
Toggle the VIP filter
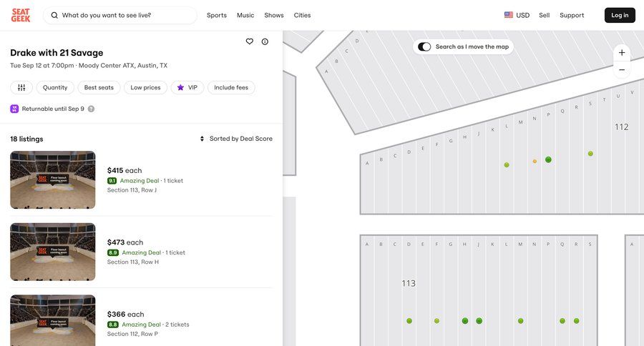[187, 87]
